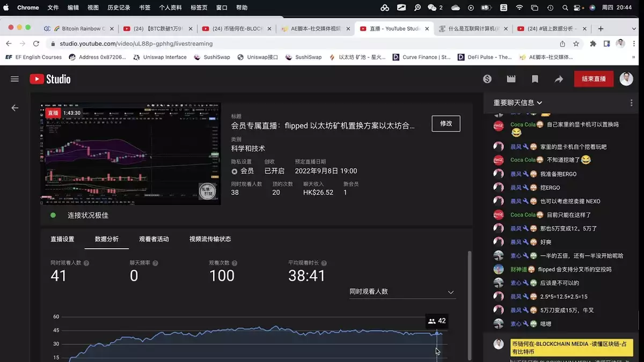
Task: Click help icon next to 聊天频率
Action: pyautogui.click(x=156, y=263)
